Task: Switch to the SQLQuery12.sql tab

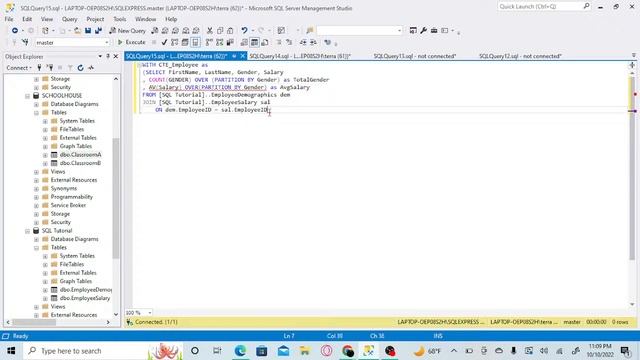Action: click(520, 56)
